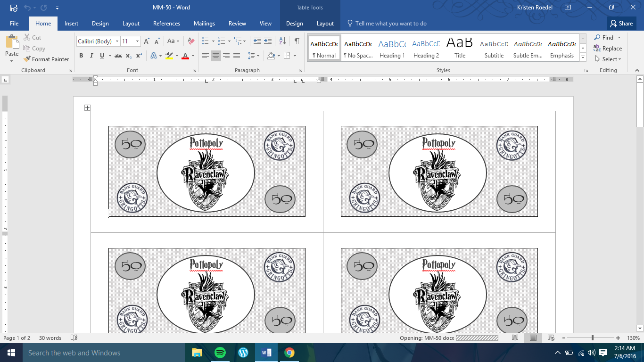The height and width of the screenshot is (362, 644).
Task: Select table with move handle icon
Action: [x=87, y=108]
